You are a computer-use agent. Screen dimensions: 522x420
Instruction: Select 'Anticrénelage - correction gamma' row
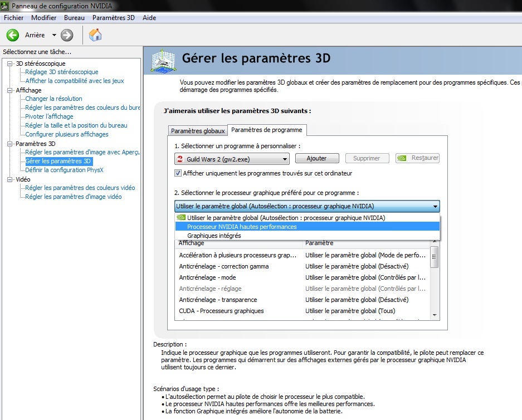(303, 266)
